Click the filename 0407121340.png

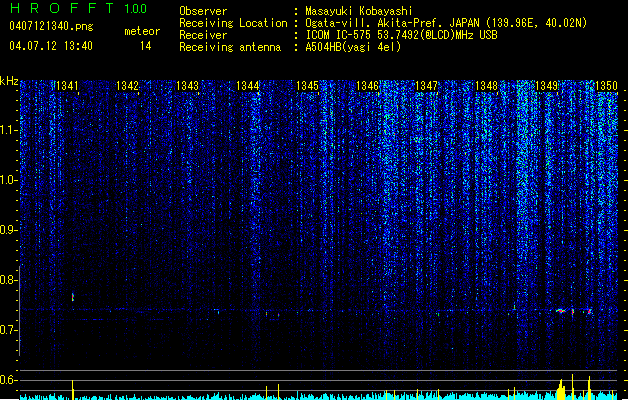51,26
